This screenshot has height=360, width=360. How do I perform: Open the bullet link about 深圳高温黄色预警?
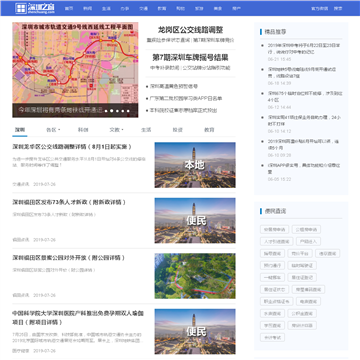[x=174, y=86]
